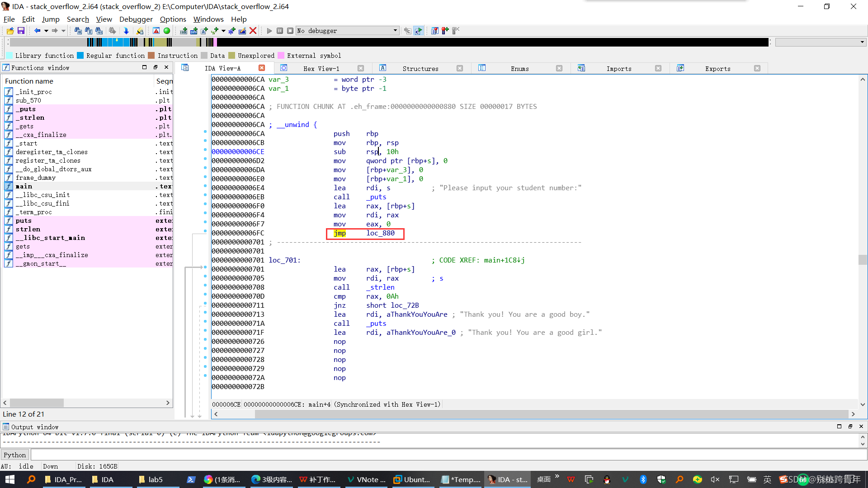Open the forward-history dropdown arrow
868x488 pixels.
(64, 31)
